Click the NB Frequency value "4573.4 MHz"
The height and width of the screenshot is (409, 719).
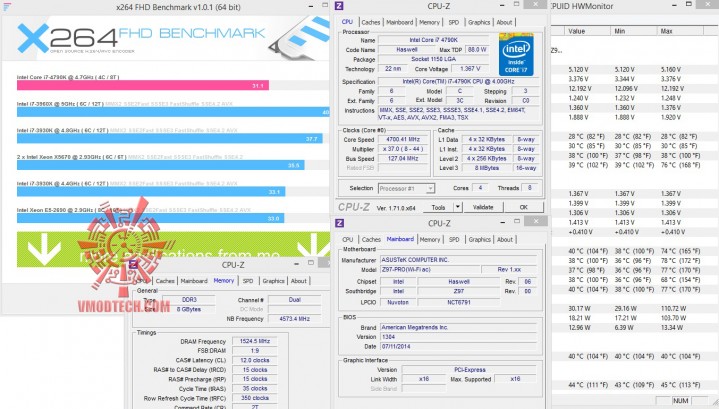(x=294, y=319)
